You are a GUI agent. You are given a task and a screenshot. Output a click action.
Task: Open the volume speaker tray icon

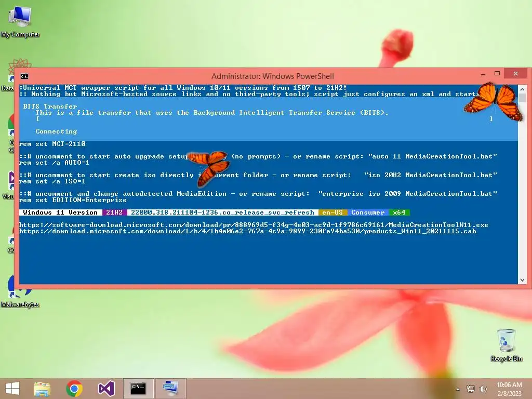pos(483,389)
